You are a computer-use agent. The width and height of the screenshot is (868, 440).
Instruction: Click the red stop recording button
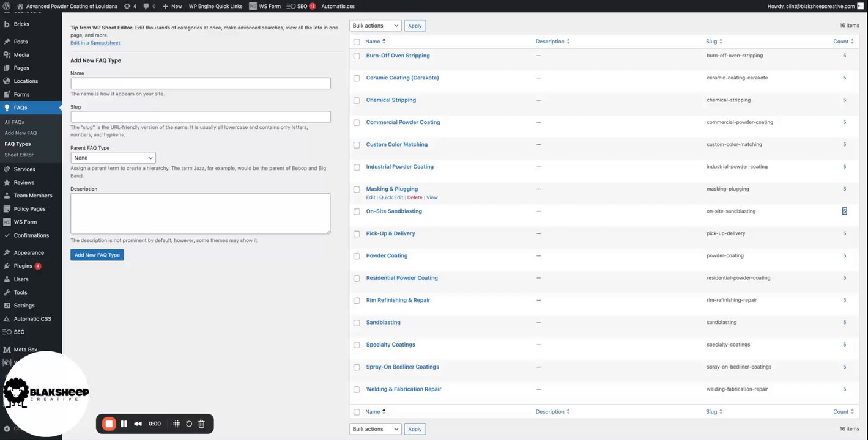tap(109, 424)
